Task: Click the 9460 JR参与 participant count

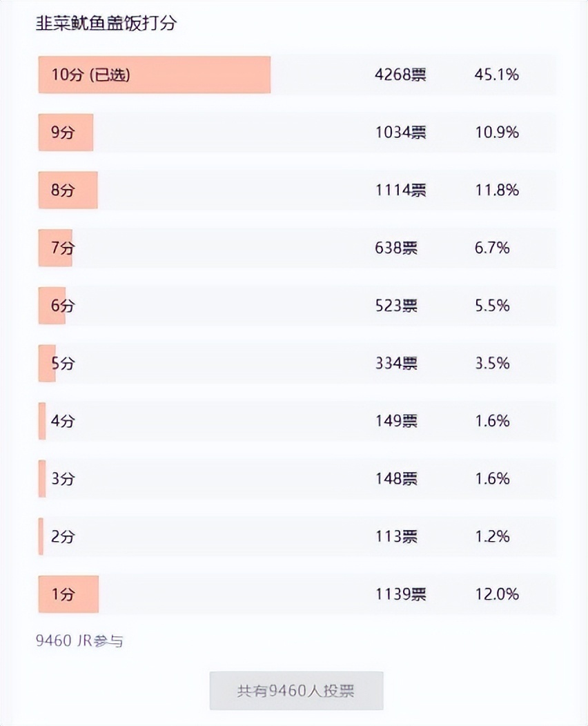Action: coord(79,641)
